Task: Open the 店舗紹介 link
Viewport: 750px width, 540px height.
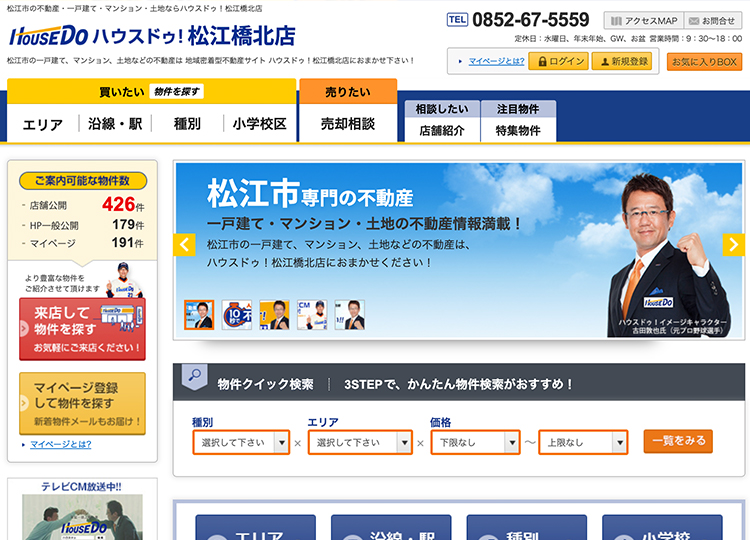Action: click(442, 130)
